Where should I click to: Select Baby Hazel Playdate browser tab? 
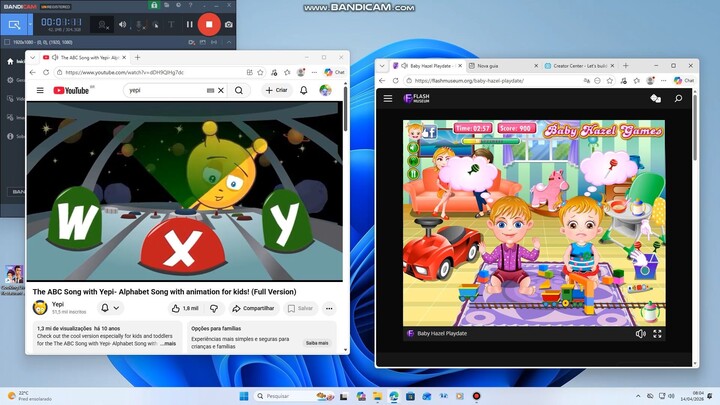pos(427,66)
